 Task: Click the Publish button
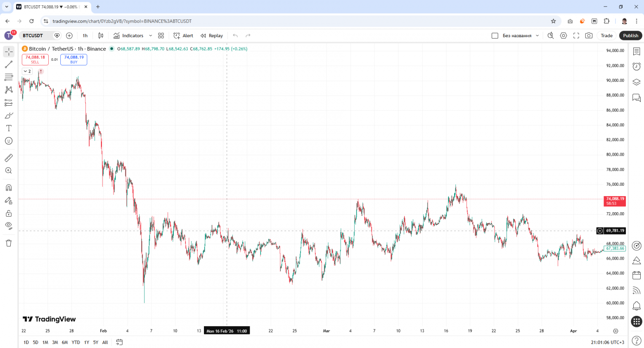630,36
